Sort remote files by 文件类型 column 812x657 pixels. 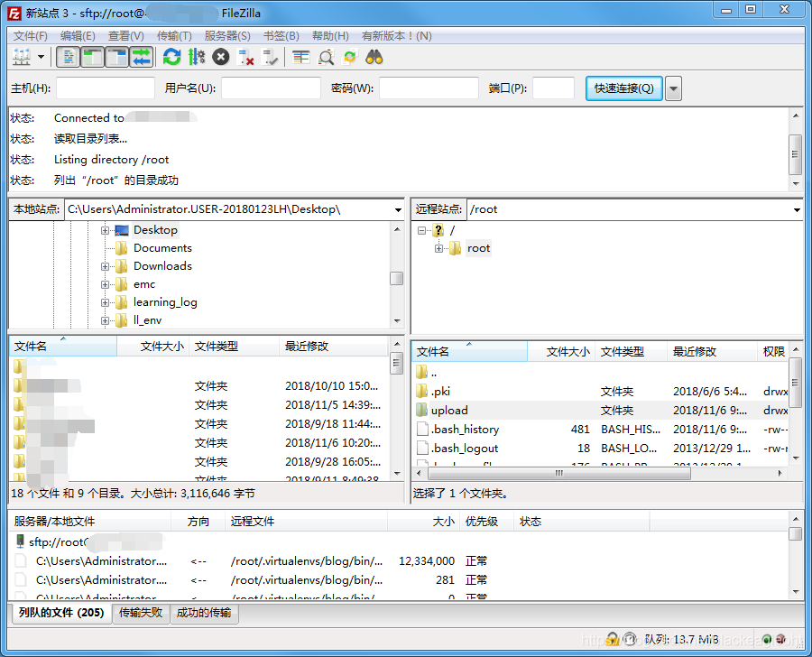click(x=631, y=352)
